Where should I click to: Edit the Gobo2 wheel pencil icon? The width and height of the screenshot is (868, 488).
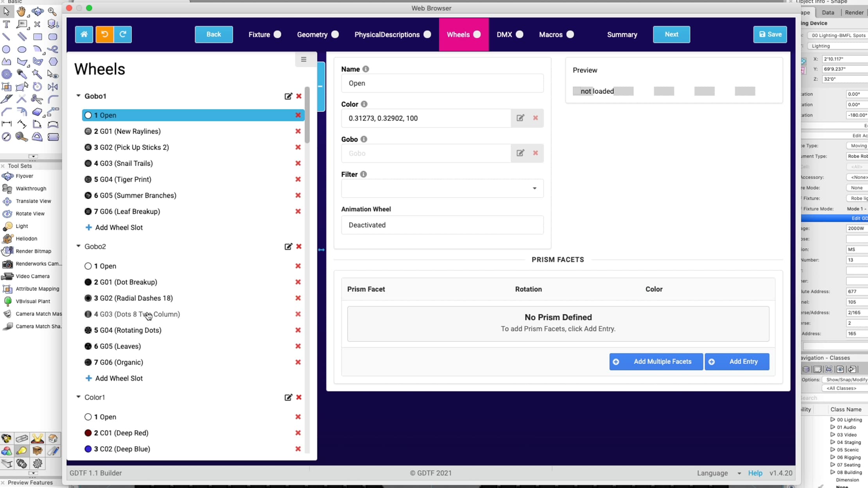[288, 247]
